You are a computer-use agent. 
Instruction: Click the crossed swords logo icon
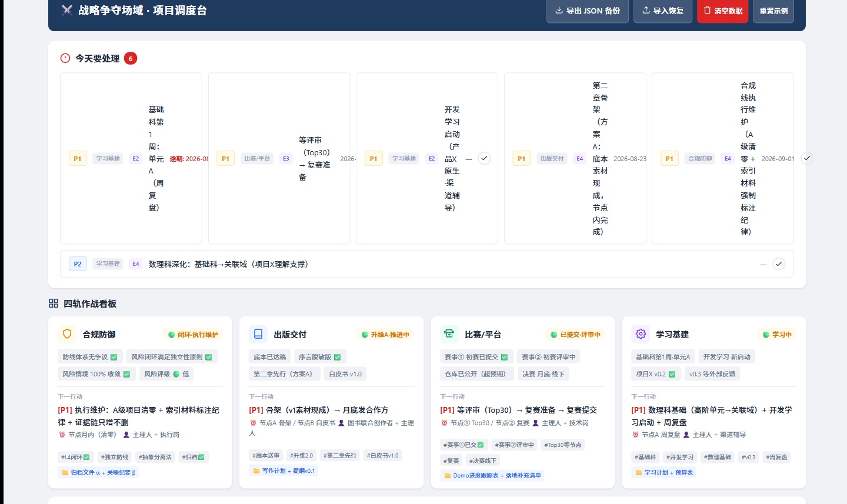(67, 10)
